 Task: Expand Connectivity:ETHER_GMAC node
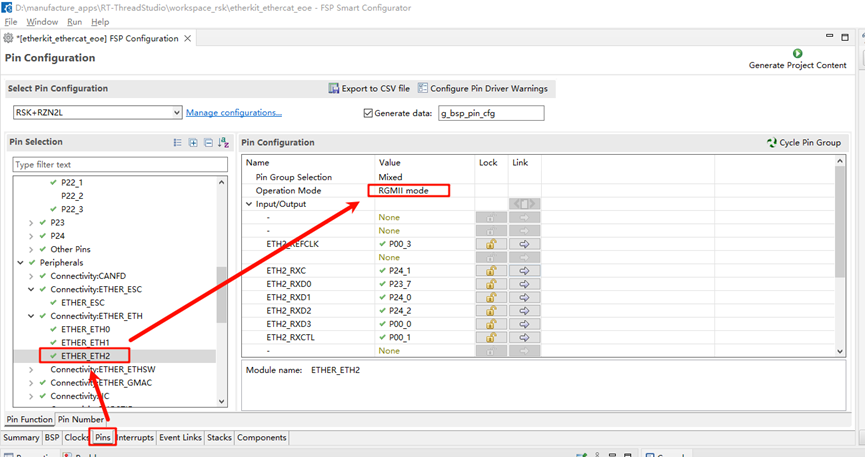click(31, 383)
